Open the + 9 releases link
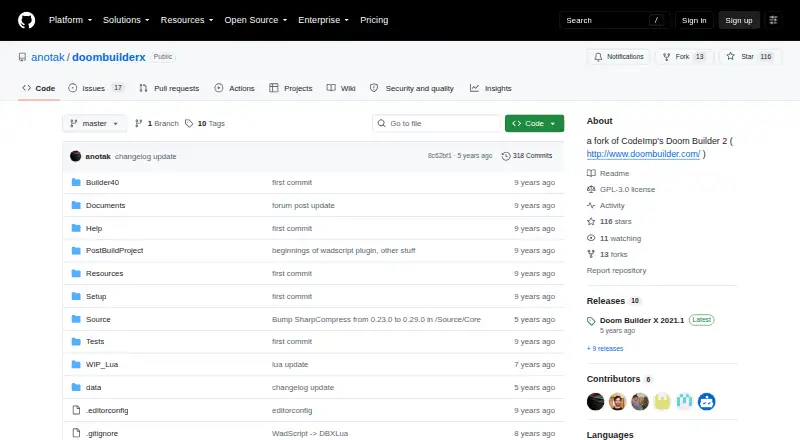The width and height of the screenshot is (800, 440). pyautogui.click(x=605, y=348)
